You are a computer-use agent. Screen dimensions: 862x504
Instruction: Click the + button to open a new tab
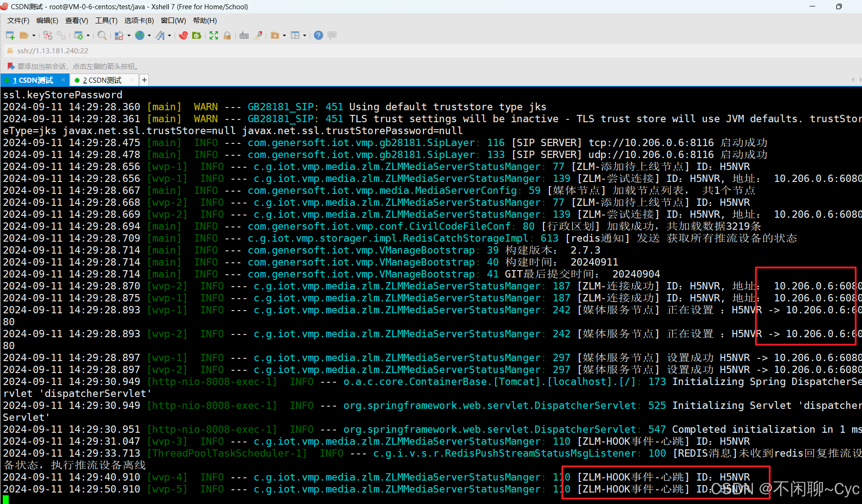tap(144, 80)
